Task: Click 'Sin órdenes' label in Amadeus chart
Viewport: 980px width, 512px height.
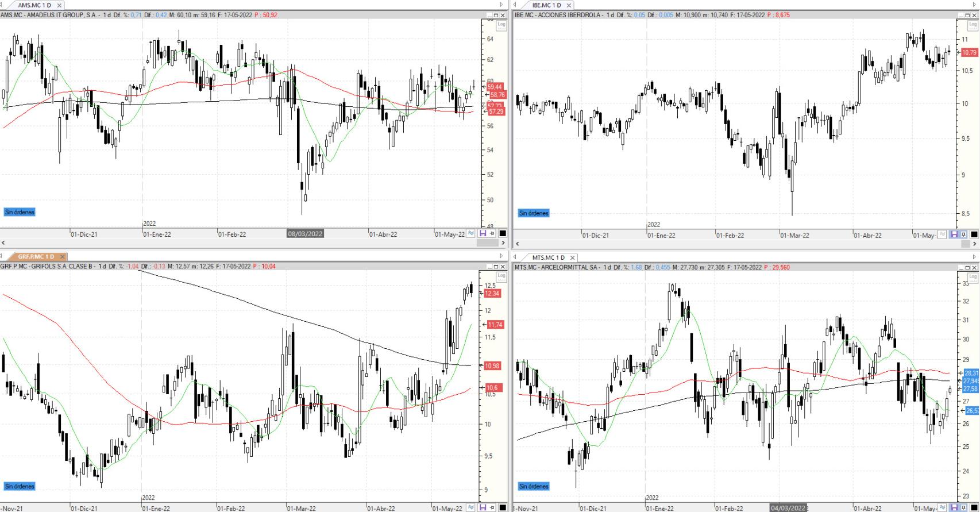Action: pyautogui.click(x=20, y=212)
